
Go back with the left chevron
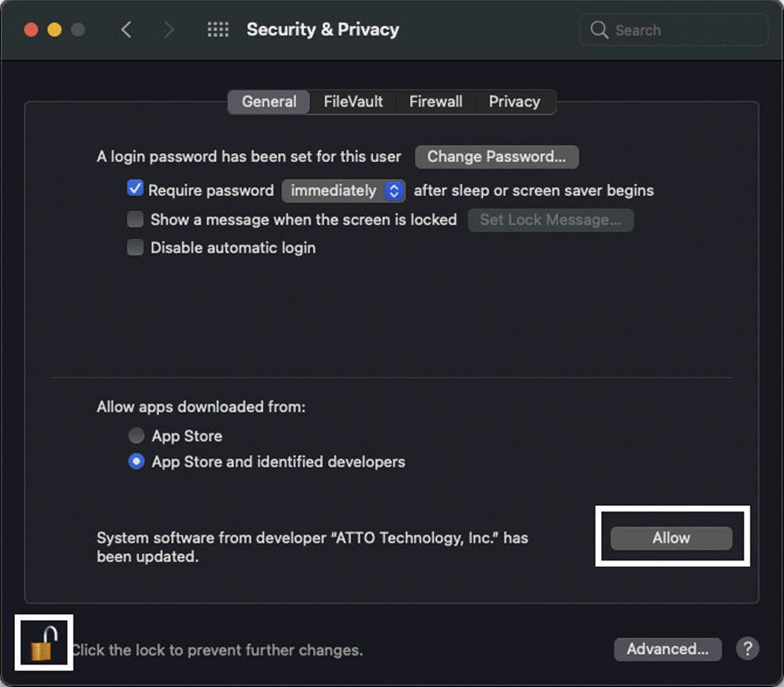(127, 30)
